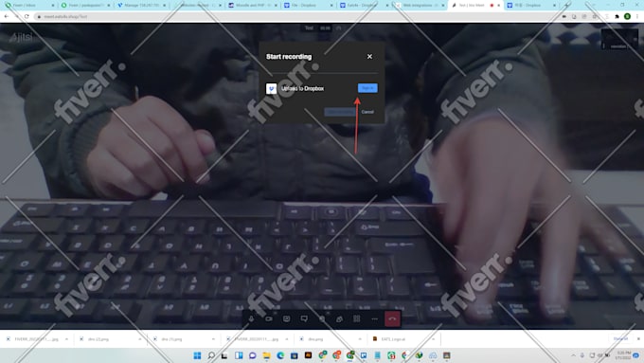This screenshot has height=363, width=644.
Task: Go back in the browser
Action: (7, 16)
